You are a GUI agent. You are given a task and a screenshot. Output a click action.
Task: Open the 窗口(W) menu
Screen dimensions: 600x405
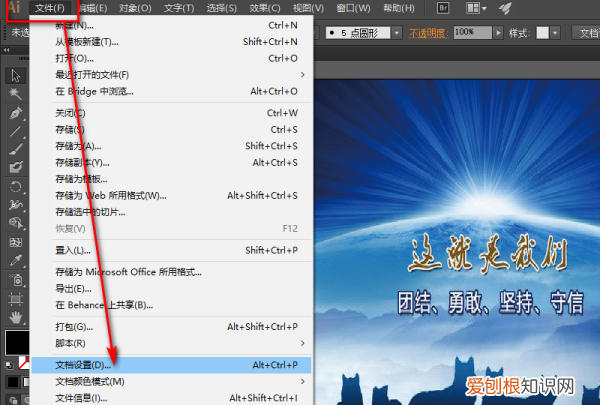pyautogui.click(x=353, y=8)
